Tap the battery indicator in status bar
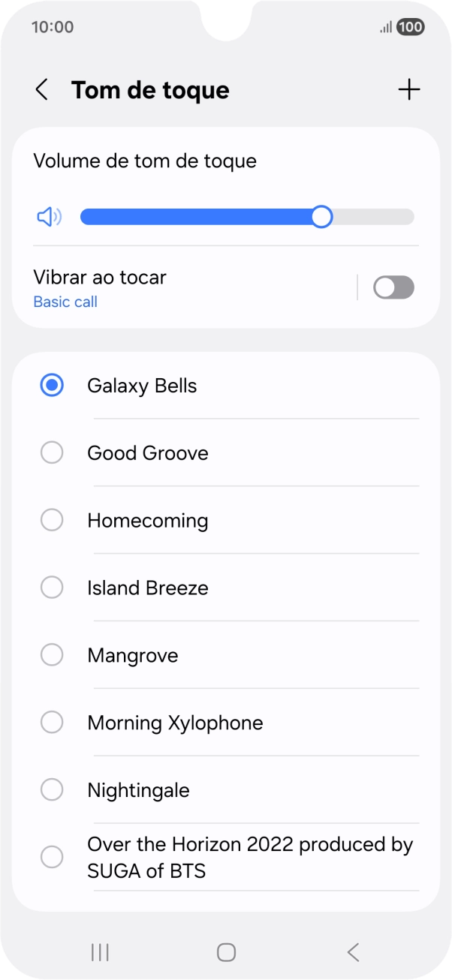Screen dimensions: 452x980 click(x=410, y=27)
